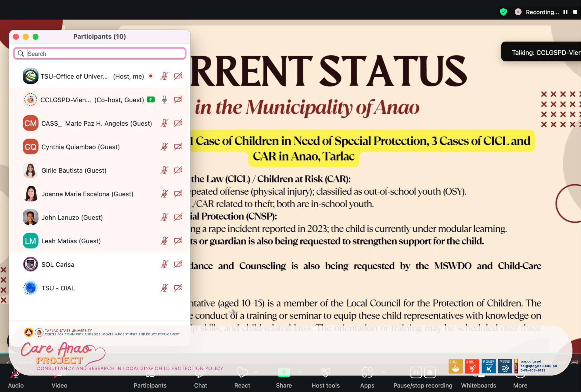Click muted microphone icon for Leah Matias
The width and height of the screenshot is (581, 392).
click(x=164, y=241)
